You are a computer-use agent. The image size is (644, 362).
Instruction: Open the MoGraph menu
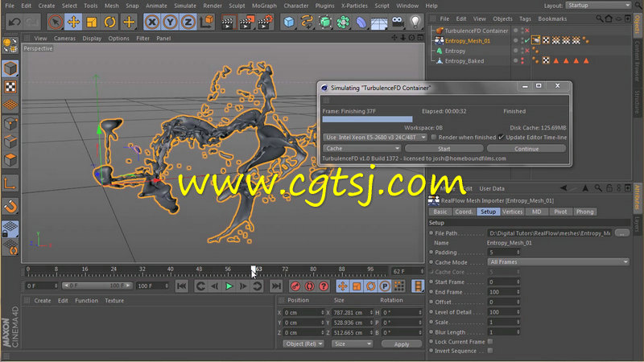(x=264, y=6)
